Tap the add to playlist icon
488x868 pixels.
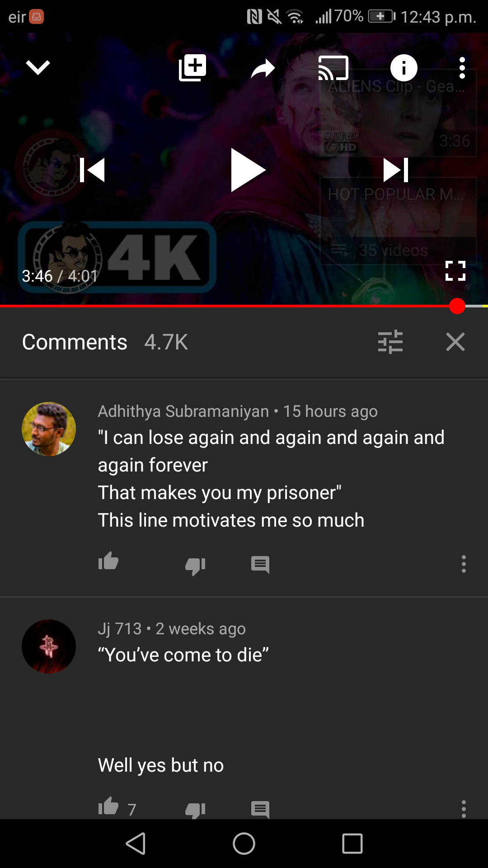pos(192,68)
